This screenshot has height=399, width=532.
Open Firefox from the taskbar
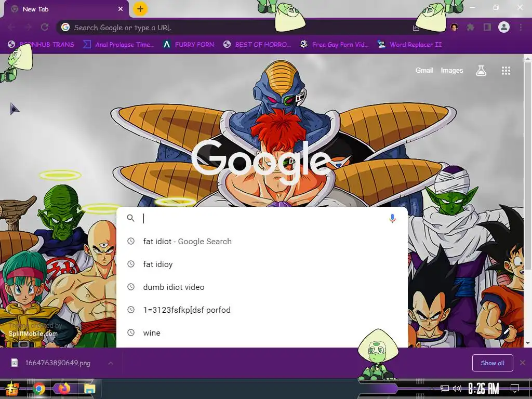point(64,388)
